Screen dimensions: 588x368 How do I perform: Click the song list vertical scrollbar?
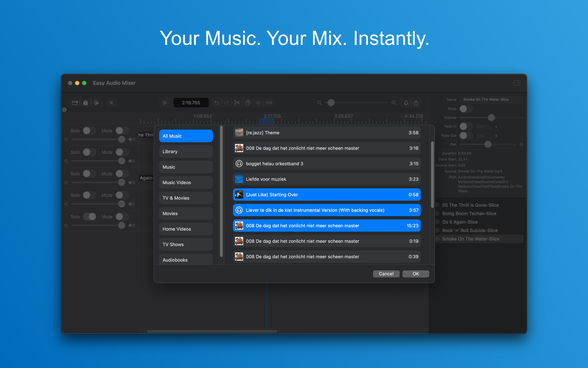tap(432, 174)
